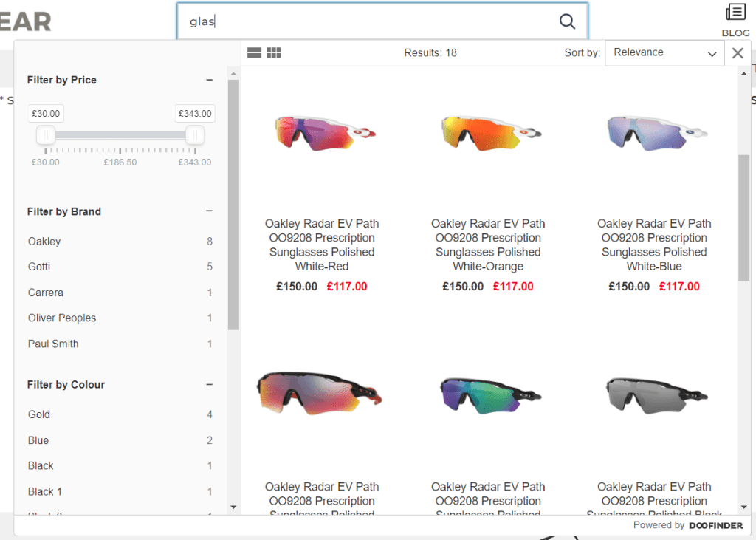
Task: Open Oakley Radar Polished White-Red product link
Action: tap(321, 245)
